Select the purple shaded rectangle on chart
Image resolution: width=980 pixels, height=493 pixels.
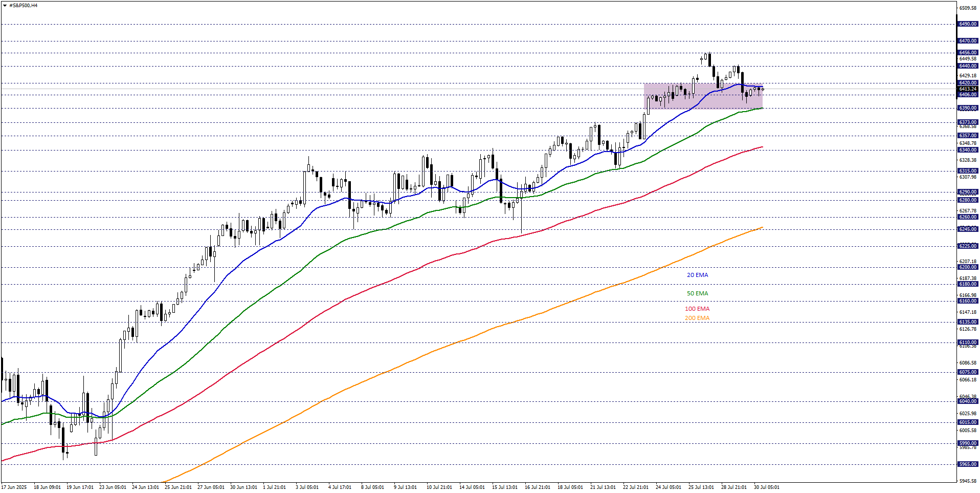pyautogui.click(x=703, y=96)
